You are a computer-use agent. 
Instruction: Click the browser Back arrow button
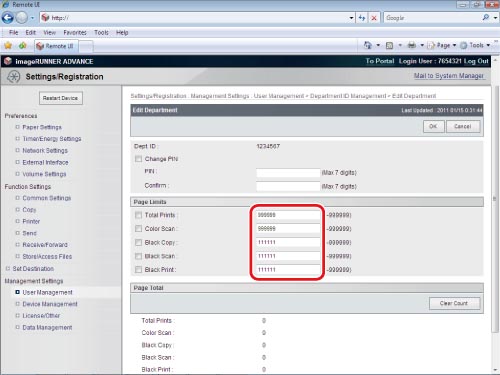coord(8,18)
